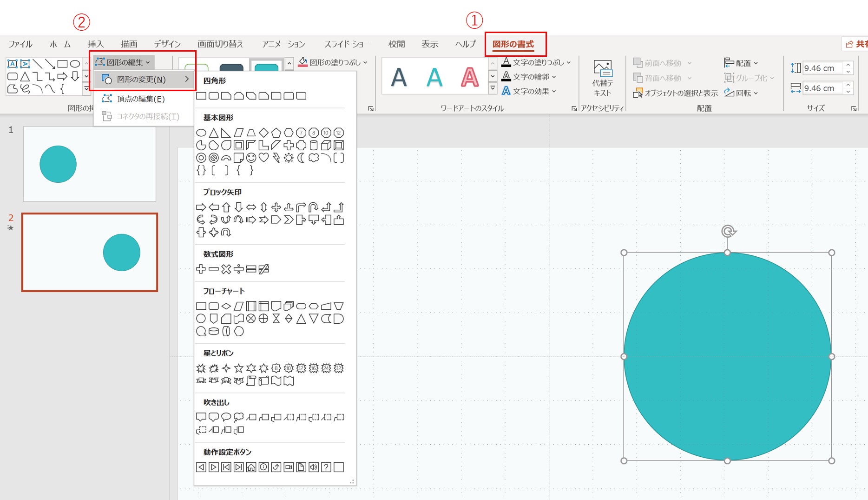Select the information action button shape

(263, 467)
